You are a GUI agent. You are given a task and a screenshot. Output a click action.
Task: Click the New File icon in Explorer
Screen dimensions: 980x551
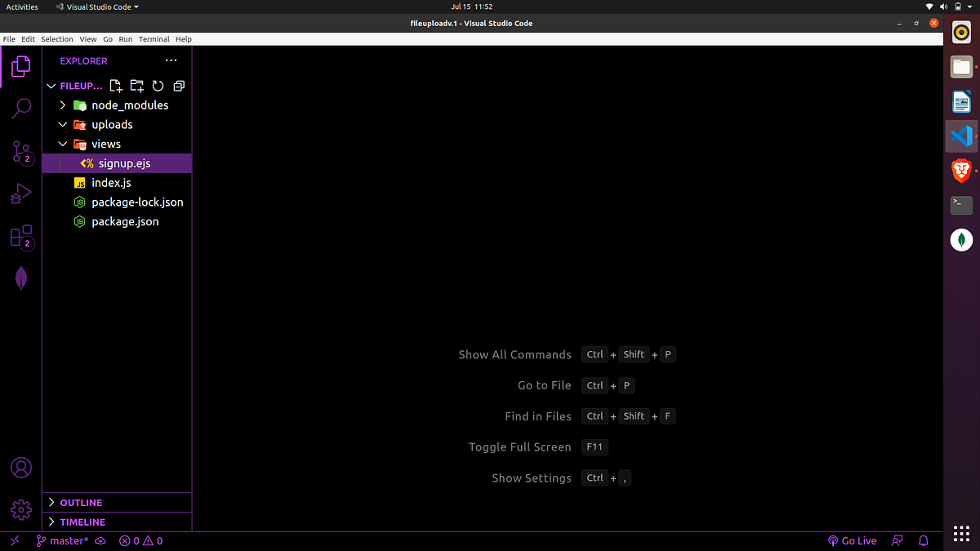115,85
